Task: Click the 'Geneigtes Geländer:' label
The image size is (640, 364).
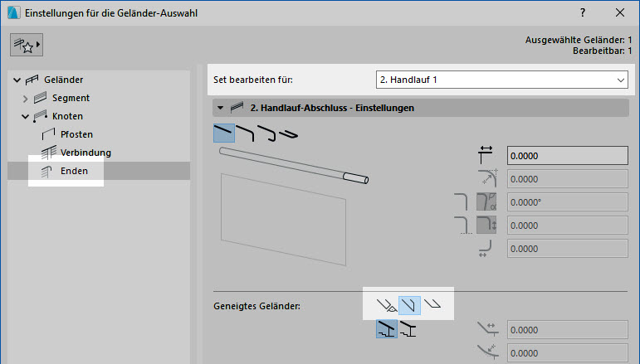Action: click(256, 306)
